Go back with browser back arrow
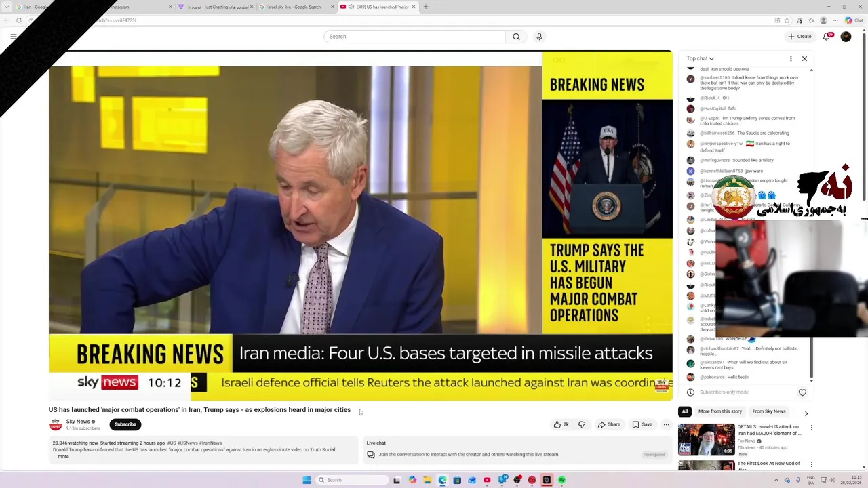Screen dimensions: 868x488 (x=5, y=20)
